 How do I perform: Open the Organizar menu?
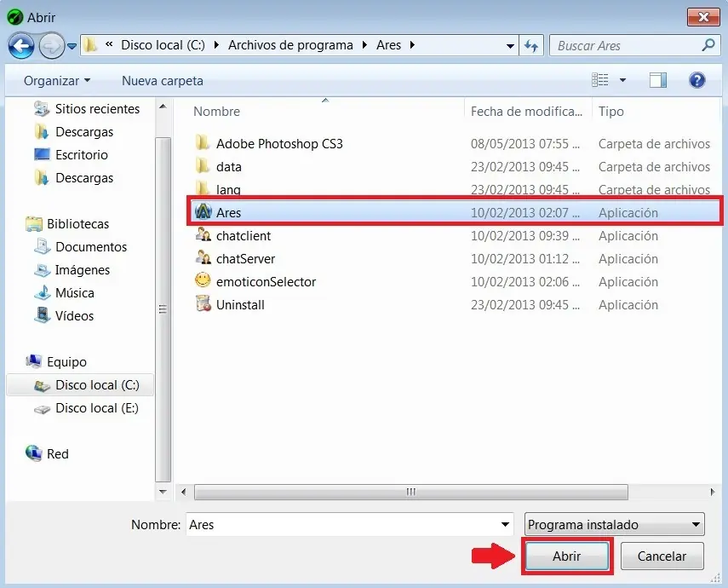point(57,81)
